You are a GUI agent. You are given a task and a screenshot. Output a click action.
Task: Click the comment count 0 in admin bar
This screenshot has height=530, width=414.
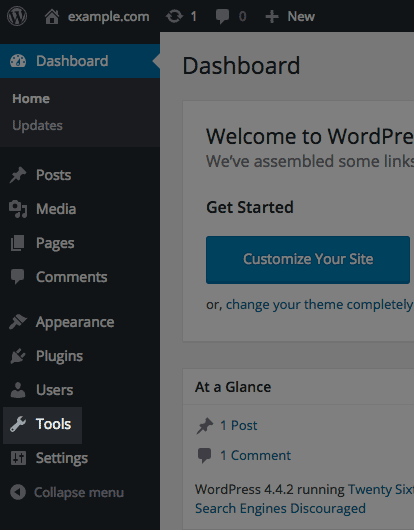click(x=242, y=17)
